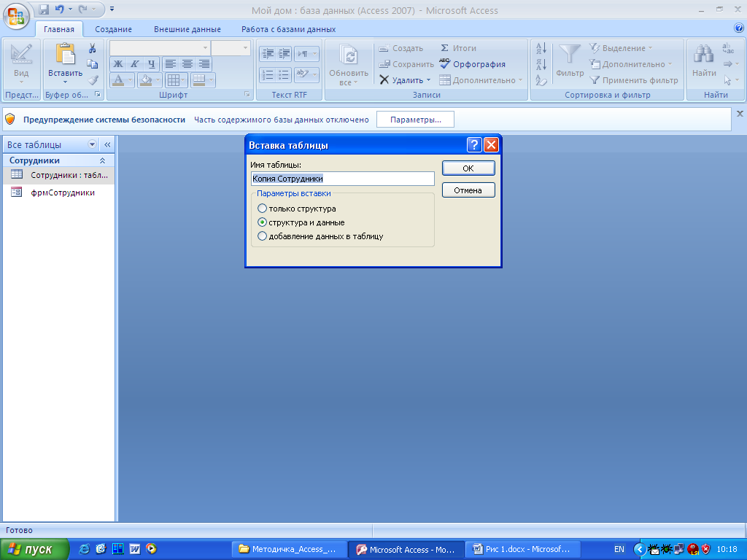Toggle underline Ч formatting
This screenshot has height=560, width=747.
pyautogui.click(x=152, y=64)
